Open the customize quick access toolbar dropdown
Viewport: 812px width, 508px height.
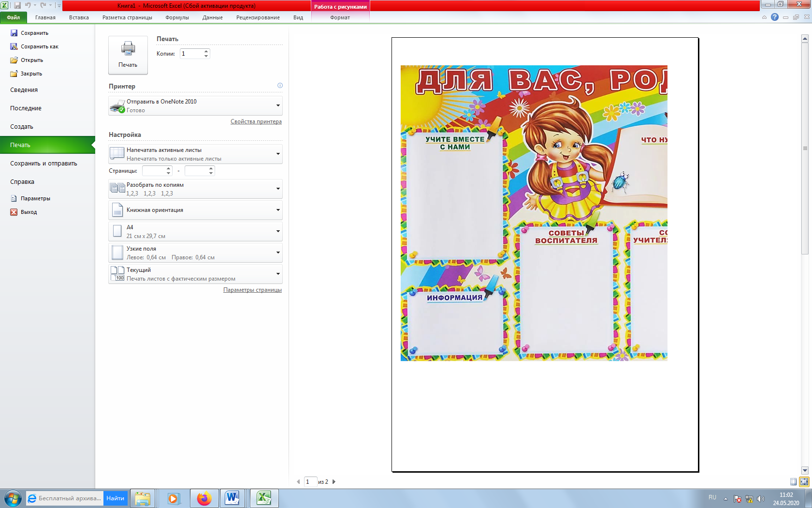[59, 6]
